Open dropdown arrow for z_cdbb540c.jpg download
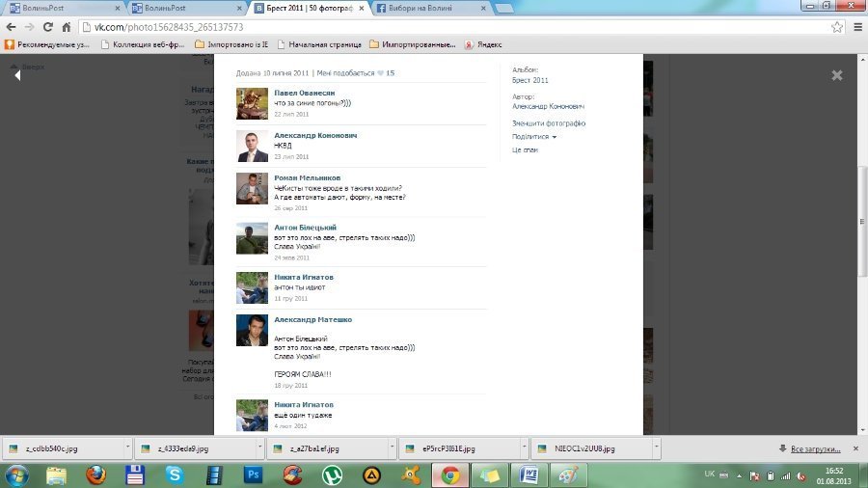 point(127,448)
